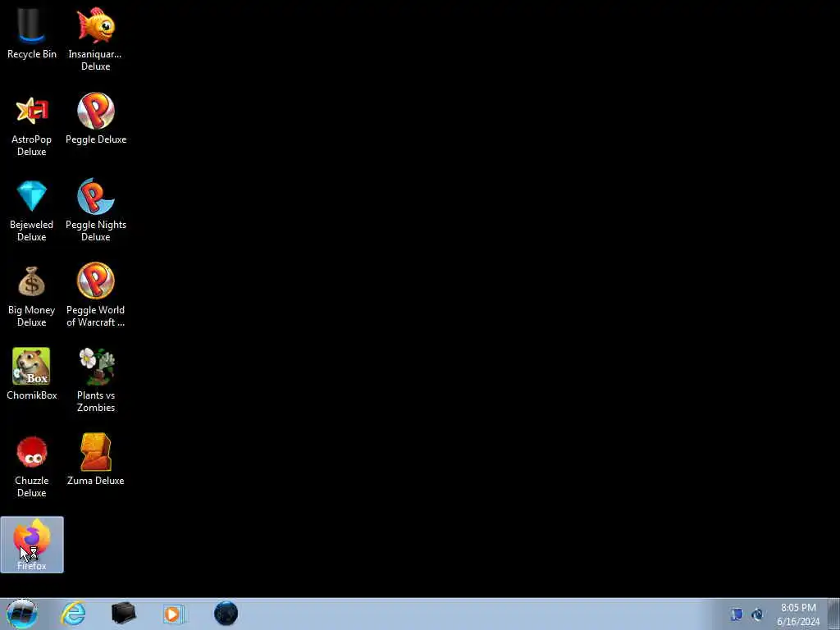Click the flag icon in system tray
The width and height of the screenshot is (840, 630).
[x=737, y=614]
